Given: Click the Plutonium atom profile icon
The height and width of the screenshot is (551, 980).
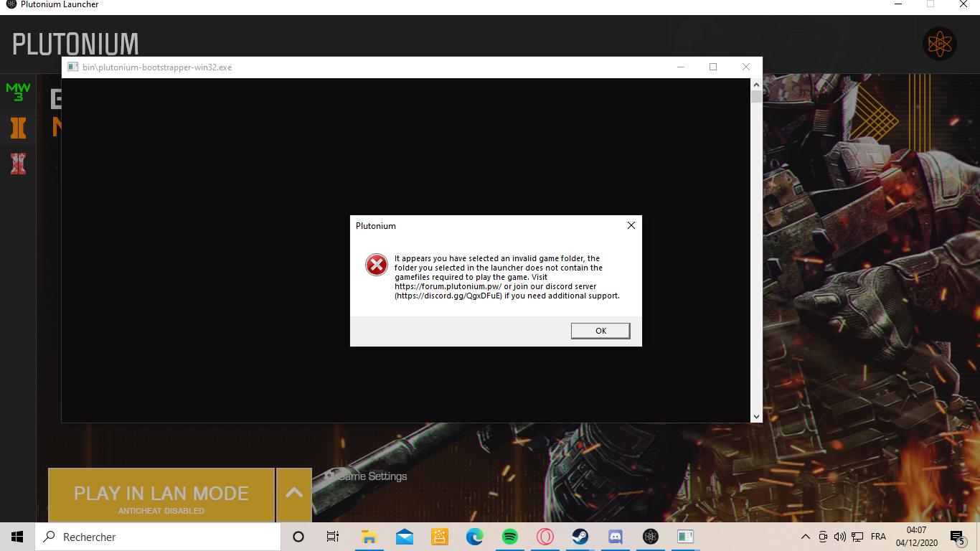Looking at the screenshot, I should tap(939, 44).
